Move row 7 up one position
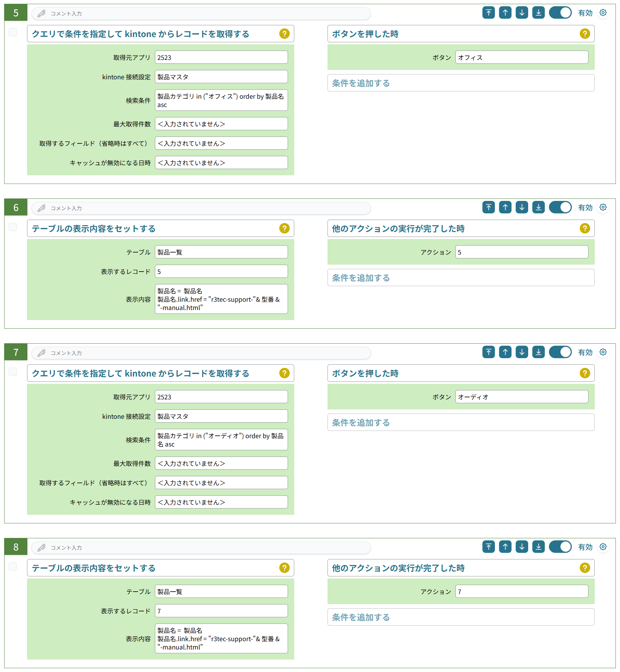 point(505,352)
